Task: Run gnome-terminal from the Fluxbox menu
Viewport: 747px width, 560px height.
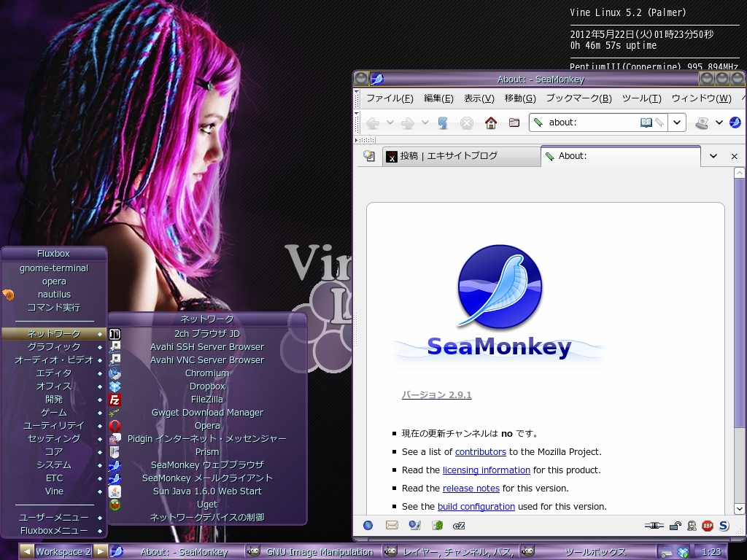Action: click(x=54, y=268)
